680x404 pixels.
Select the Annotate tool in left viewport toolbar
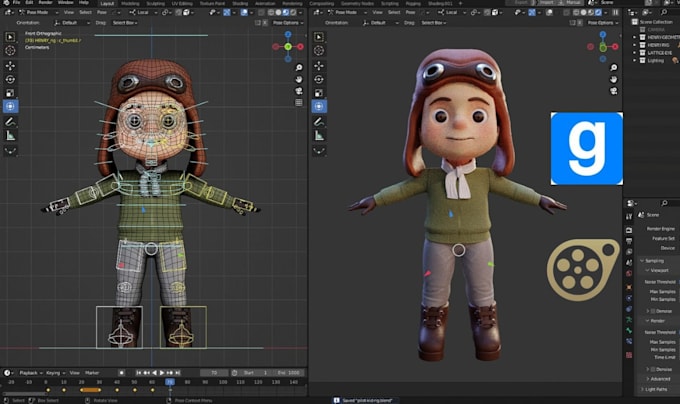[10, 122]
